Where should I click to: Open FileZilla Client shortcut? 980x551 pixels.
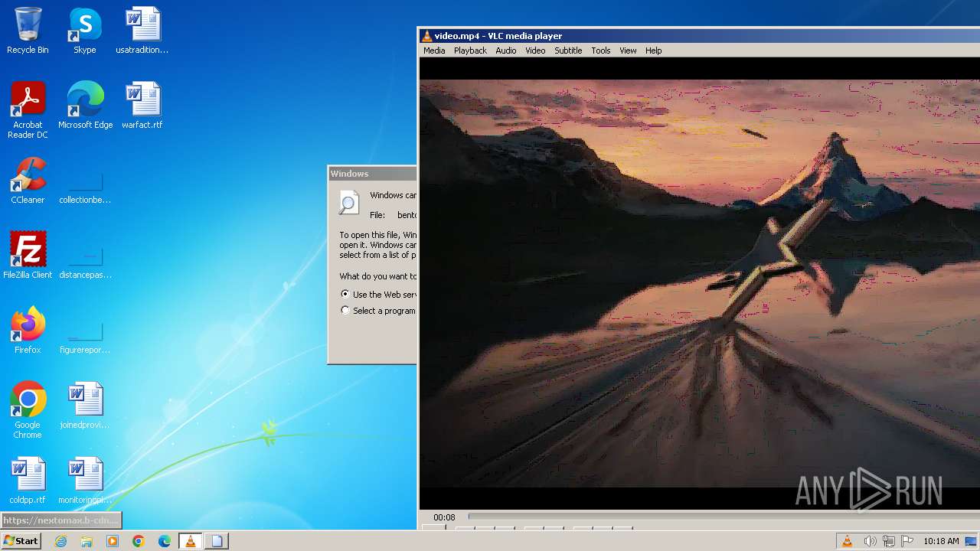click(28, 256)
